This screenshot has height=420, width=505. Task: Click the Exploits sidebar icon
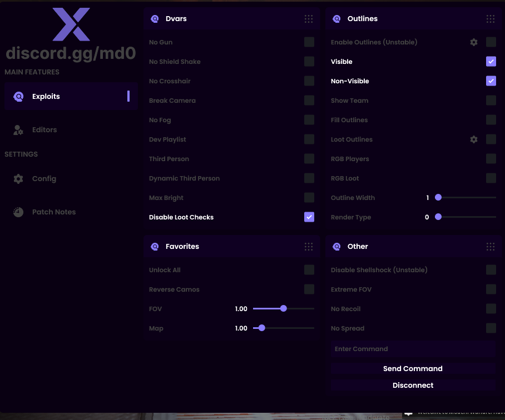[18, 97]
